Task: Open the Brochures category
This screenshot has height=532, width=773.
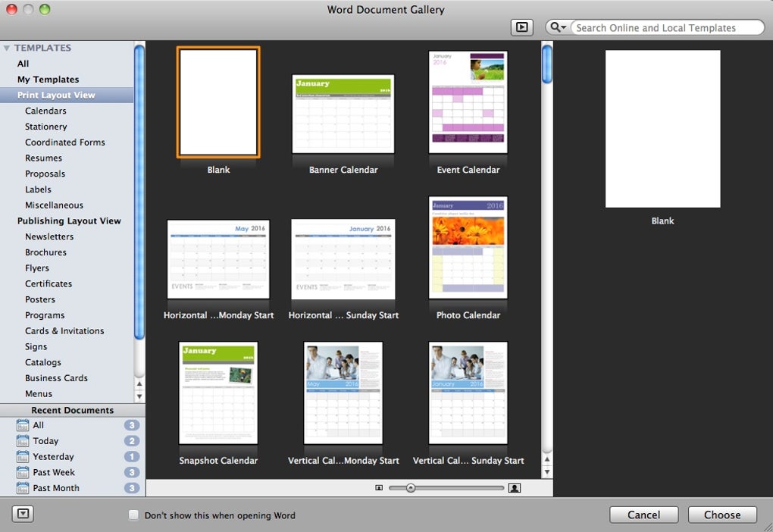Action: pyautogui.click(x=67, y=252)
